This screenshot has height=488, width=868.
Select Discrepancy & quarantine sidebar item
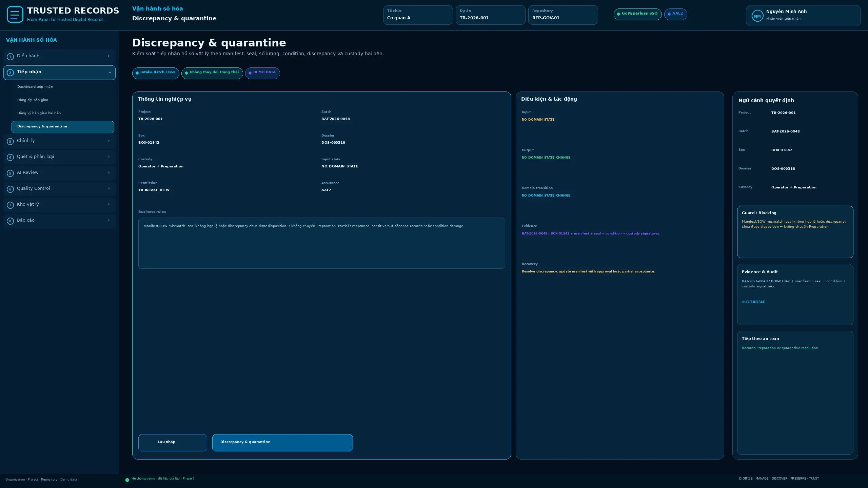[63, 127]
